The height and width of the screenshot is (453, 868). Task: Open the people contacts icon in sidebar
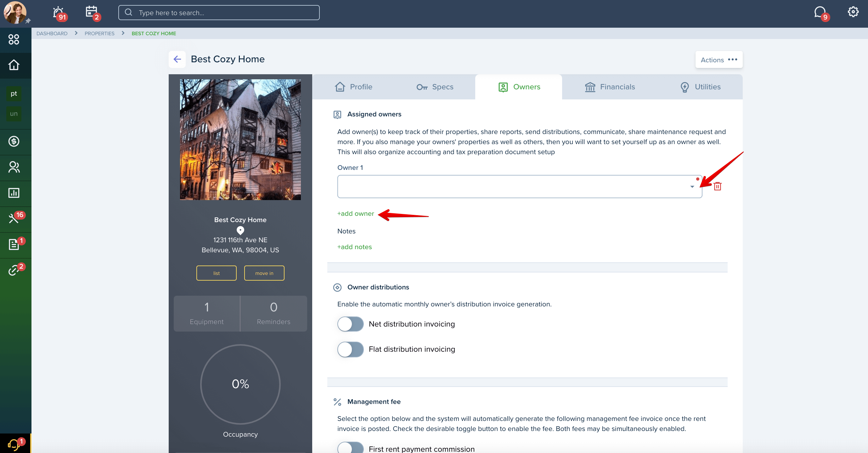point(14,167)
